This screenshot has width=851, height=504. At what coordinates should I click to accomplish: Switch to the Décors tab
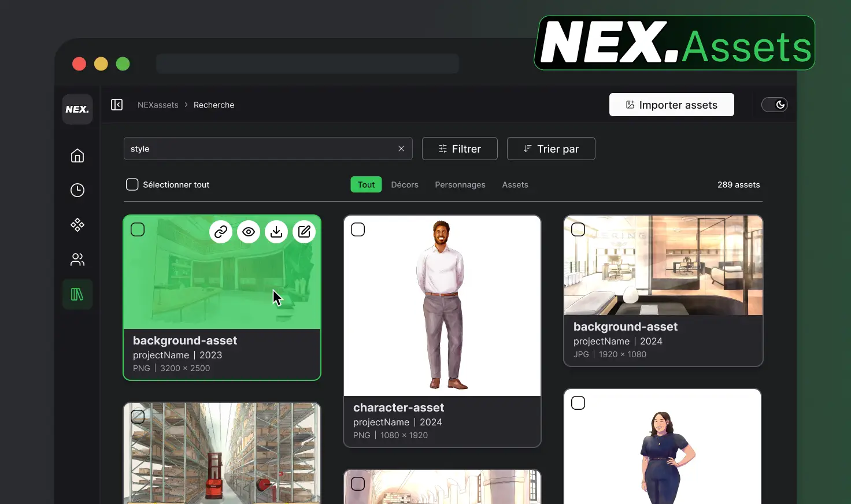pyautogui.click(x=404, y=184)
